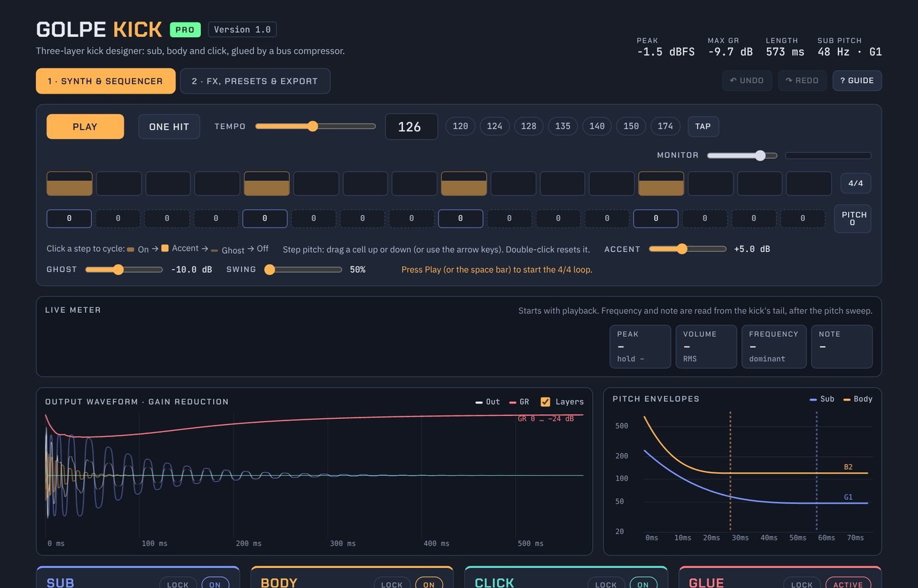Select the first step pitch cell
918x588 pixels.
click(69, 219)
